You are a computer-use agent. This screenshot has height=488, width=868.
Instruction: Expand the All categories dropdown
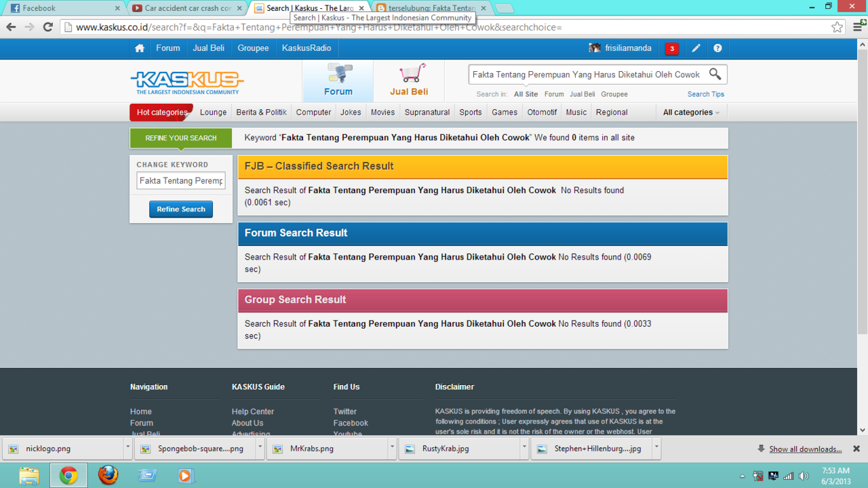[x=691, y=113]
